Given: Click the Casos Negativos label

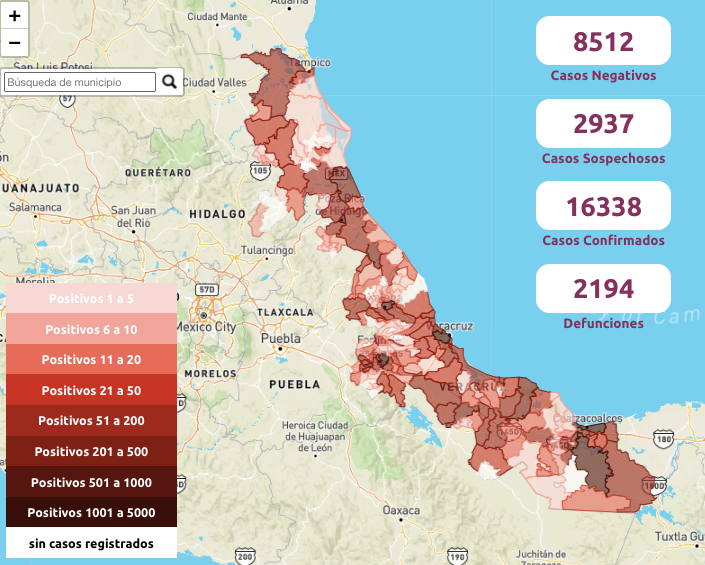Looking at the screenshot, I should (603, 76).
